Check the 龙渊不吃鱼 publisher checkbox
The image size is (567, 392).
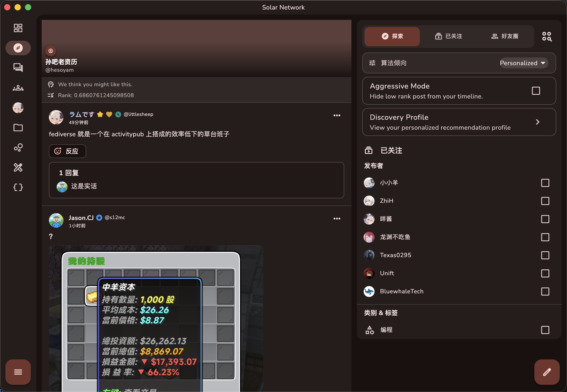545,237
